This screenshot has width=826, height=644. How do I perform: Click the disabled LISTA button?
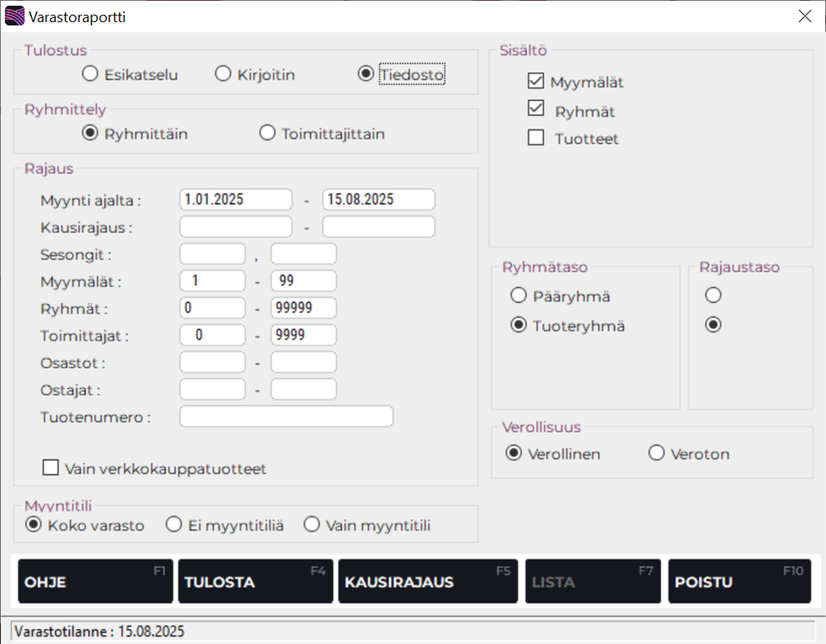click(592, 581)
